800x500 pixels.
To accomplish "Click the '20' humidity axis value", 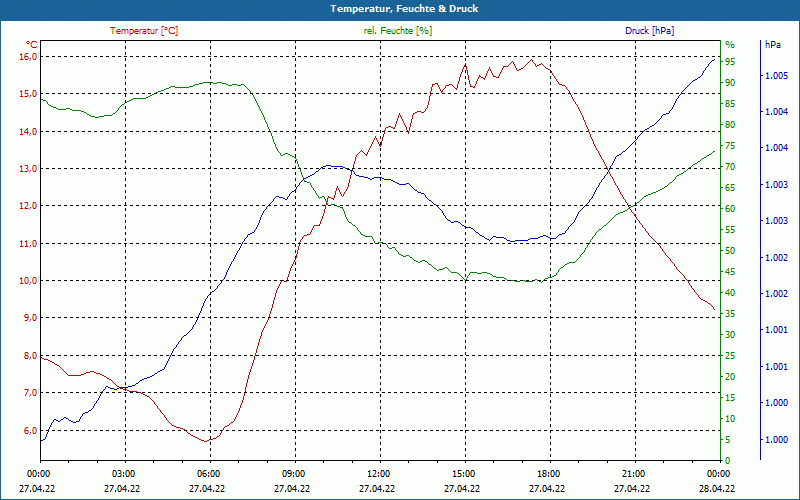I will coord(730,377).
